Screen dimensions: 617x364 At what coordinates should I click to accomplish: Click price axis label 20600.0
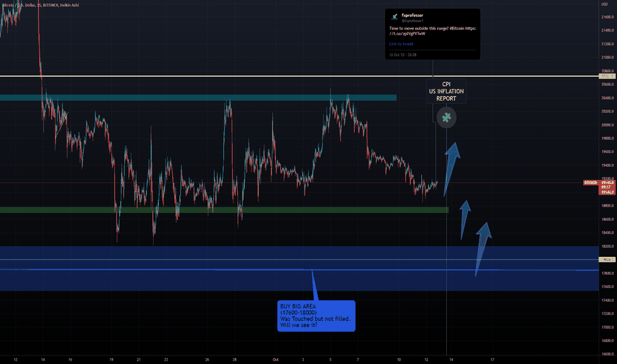(607, 84)
